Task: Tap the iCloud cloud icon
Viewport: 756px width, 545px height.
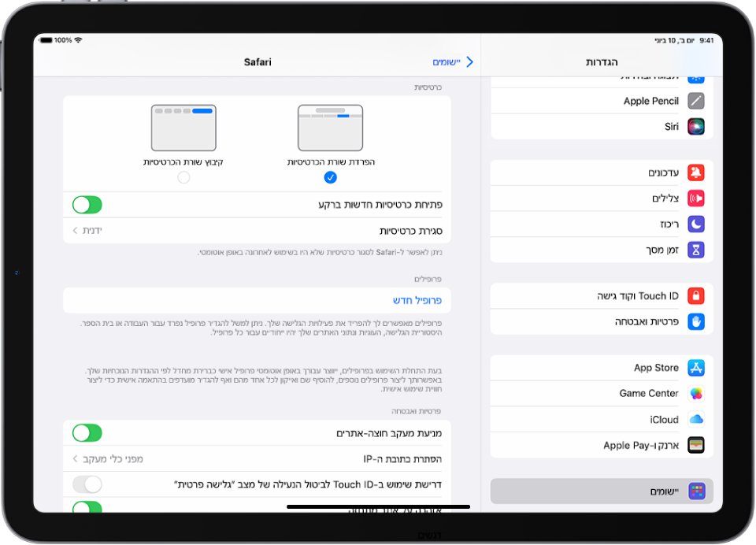Action: pyautogui.click(x=695, y=420)
